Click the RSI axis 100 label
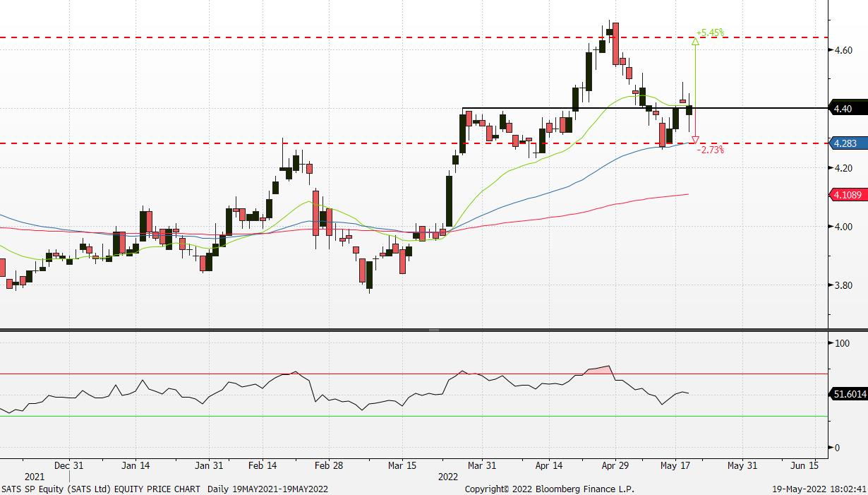This screenshot has width=868, height=495. coord(841,343)
